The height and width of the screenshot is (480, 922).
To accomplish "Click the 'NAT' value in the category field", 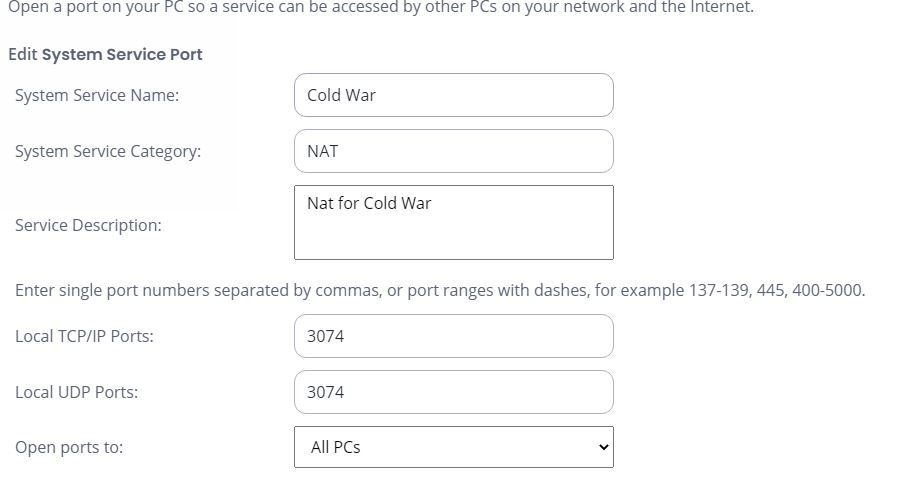I will [x=322, y=152].
